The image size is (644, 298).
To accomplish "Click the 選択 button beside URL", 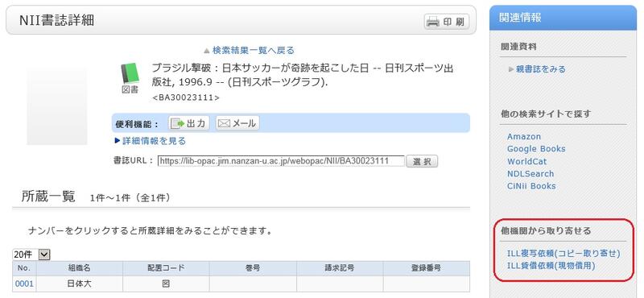I will click(x=422, y=161).
